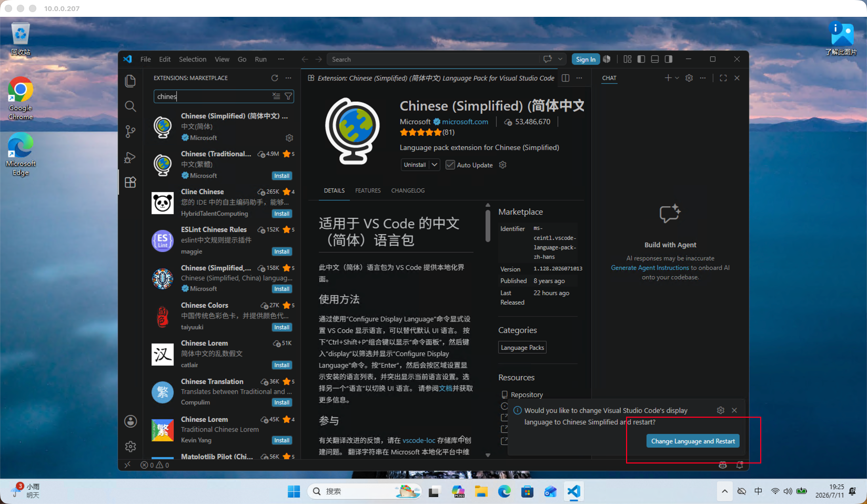Viewport: 867px width, 504px height.
Task: Go forward with the navigation arrow
Action: [x=319, y=59]
